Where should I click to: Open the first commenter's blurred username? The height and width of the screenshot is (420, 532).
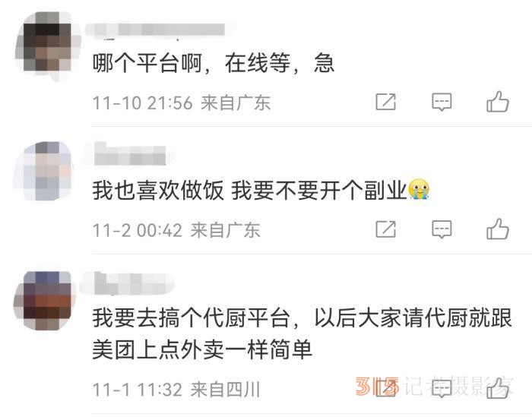tap(160, 30)
